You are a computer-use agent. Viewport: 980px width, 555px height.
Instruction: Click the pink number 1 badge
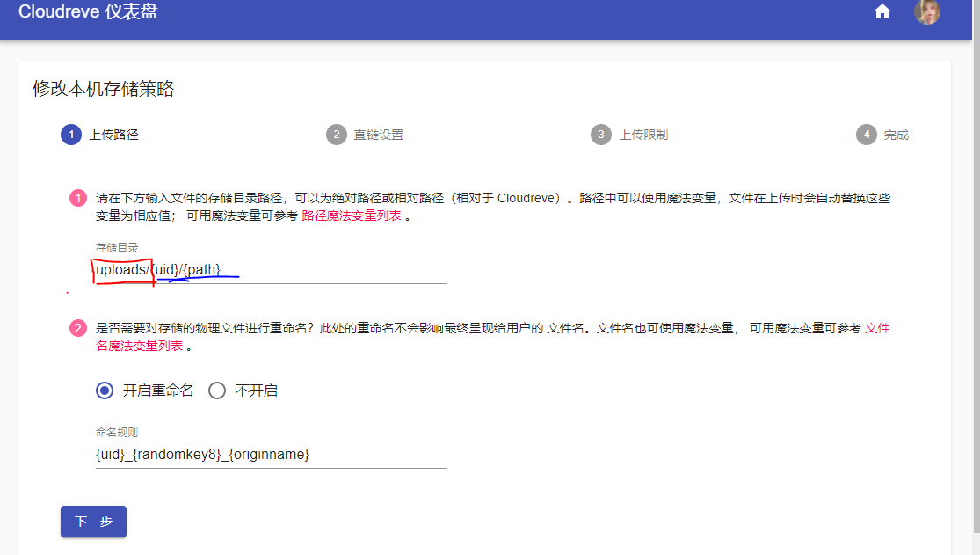78,199
